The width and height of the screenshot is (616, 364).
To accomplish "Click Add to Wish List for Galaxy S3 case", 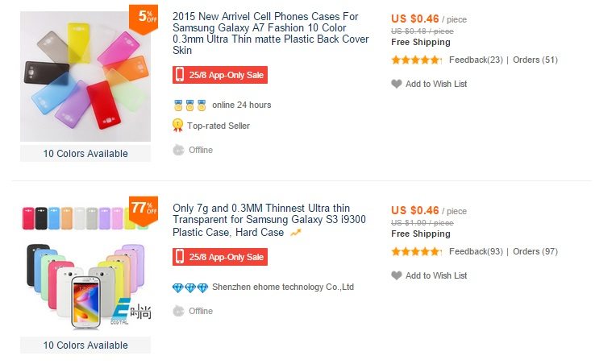I will pos(436,275).
